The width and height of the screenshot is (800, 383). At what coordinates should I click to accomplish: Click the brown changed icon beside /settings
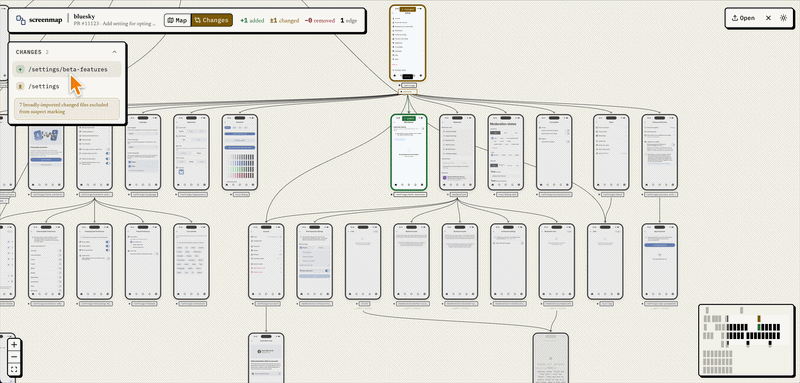tap(20, 86)
